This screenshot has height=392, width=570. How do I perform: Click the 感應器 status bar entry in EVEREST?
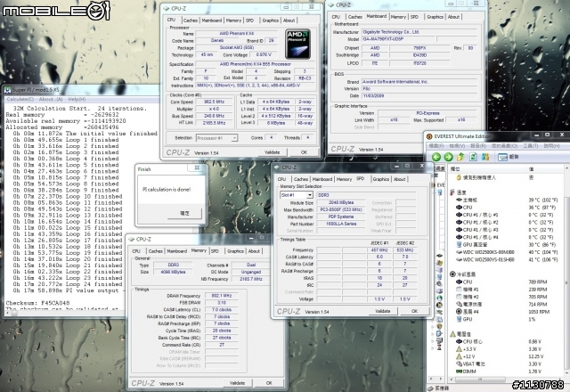(x=438, y=388)
